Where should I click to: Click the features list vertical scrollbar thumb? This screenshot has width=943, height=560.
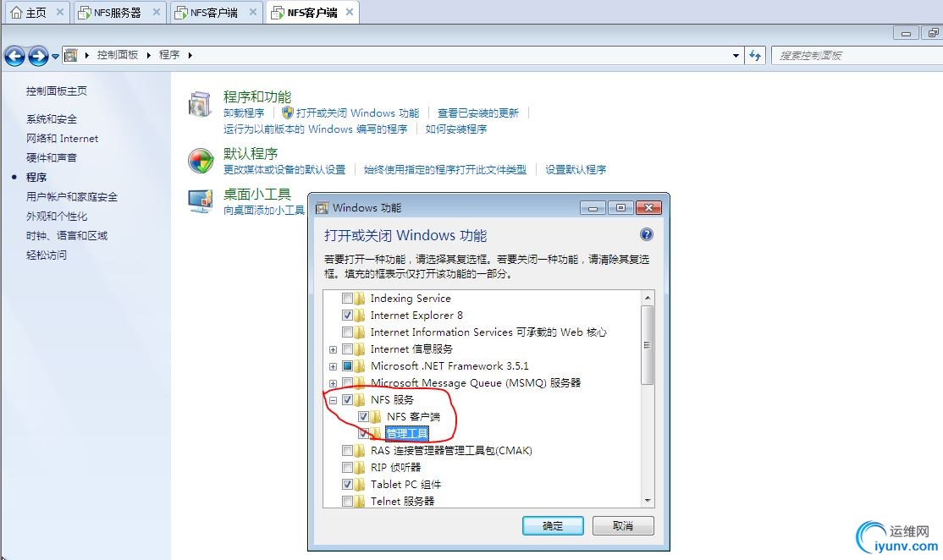647,345
